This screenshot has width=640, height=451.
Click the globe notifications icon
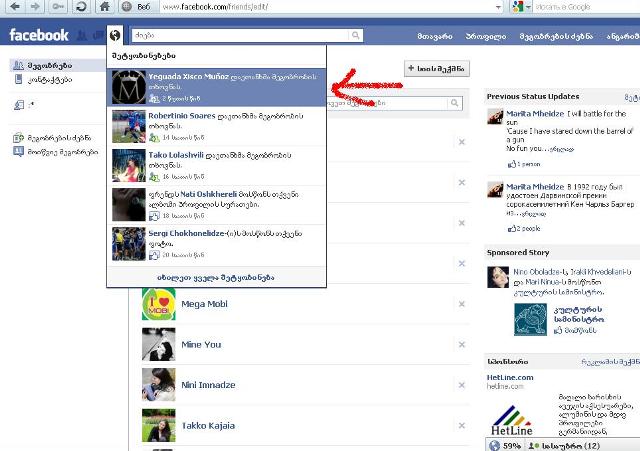point(115,35)
